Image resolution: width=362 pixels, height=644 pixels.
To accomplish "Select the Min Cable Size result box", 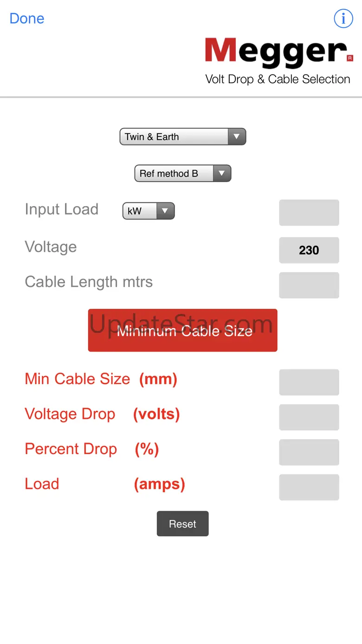I will tap(309, 382).
